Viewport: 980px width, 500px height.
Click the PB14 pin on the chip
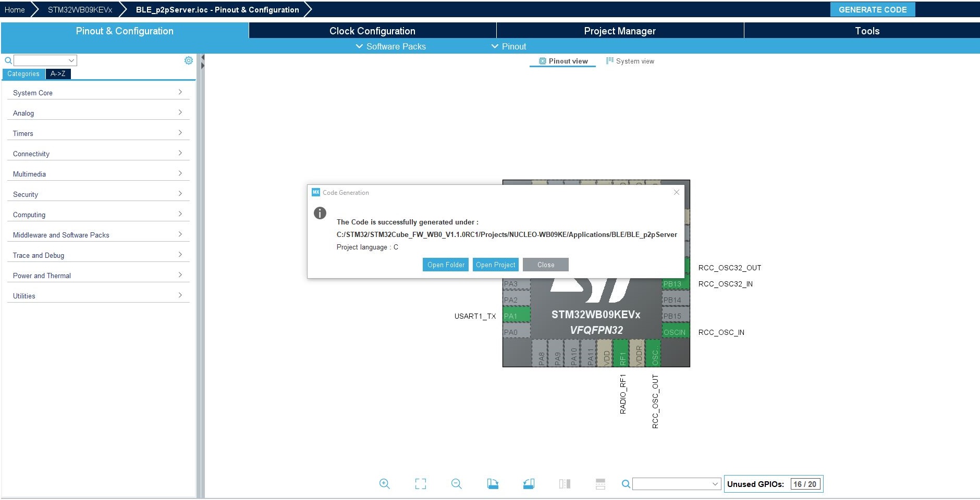676,299
